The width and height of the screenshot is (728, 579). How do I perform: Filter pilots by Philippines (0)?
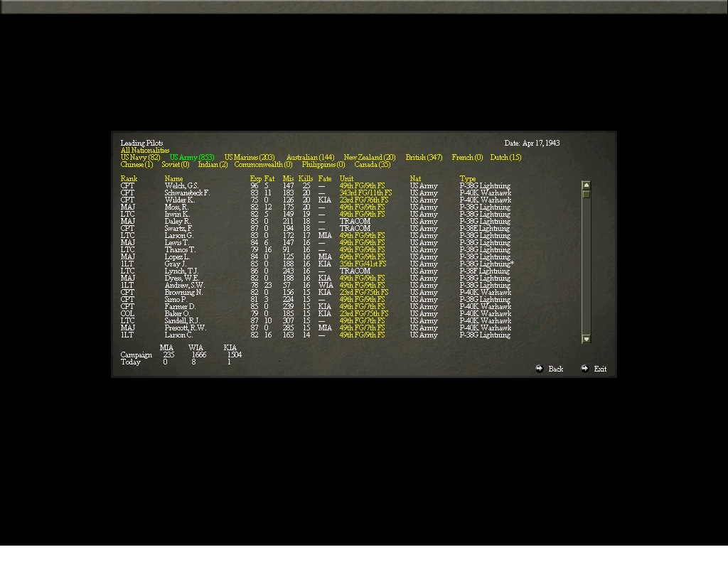coord(323,164)
